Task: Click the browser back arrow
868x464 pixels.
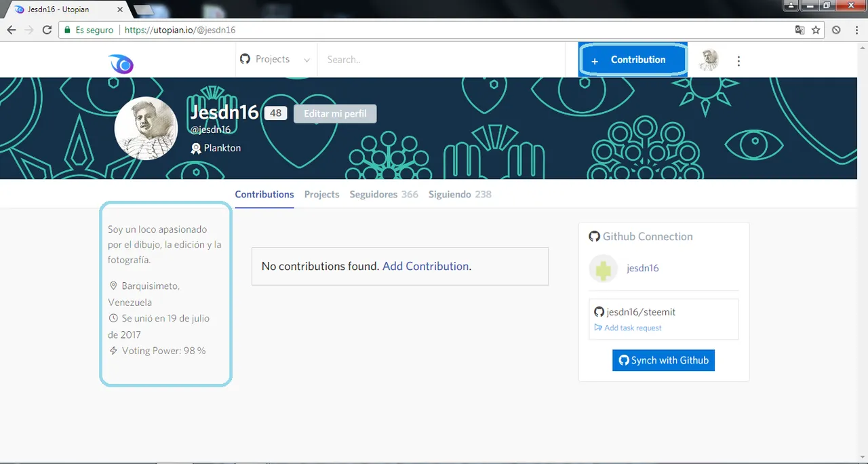Action: (12, 30)
